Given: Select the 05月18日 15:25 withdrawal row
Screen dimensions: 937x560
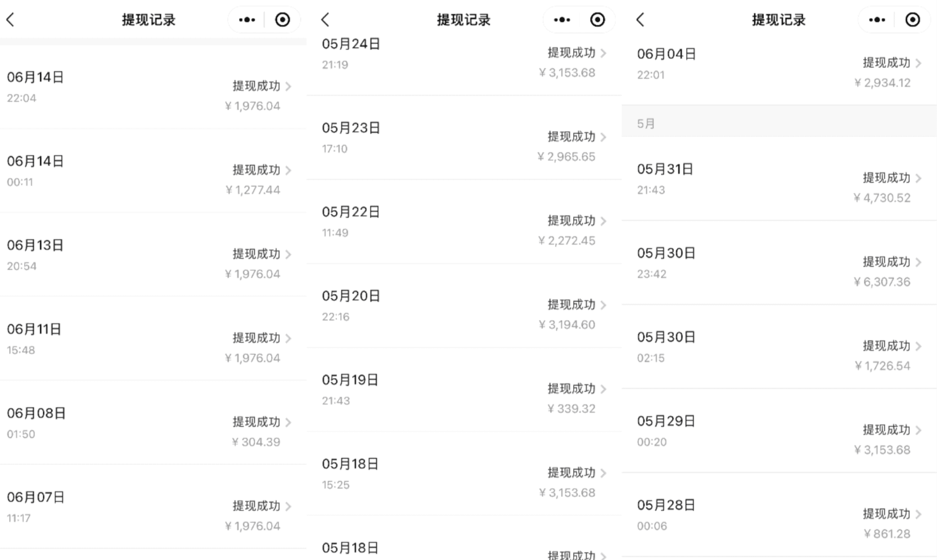Looking at the screenshot, I should pyautogui.click(x=463, y=474).
